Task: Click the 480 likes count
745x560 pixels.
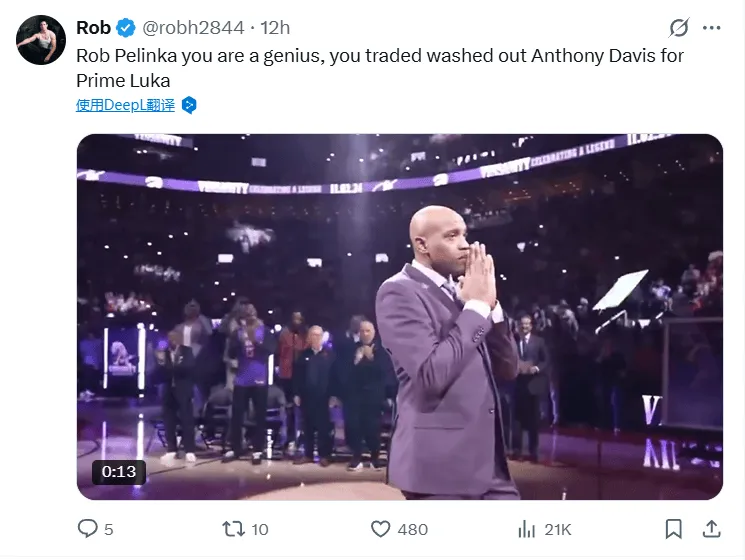Action: 412,530
